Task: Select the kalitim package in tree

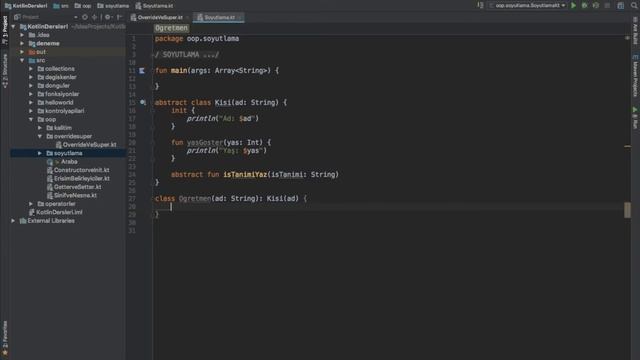Action: click(x=59, y=128)
